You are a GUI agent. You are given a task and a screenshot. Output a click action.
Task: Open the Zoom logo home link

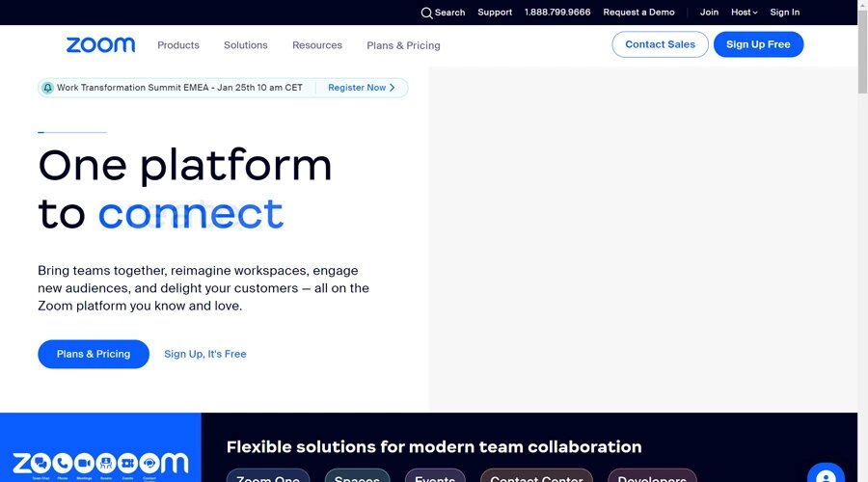point(100,44)
